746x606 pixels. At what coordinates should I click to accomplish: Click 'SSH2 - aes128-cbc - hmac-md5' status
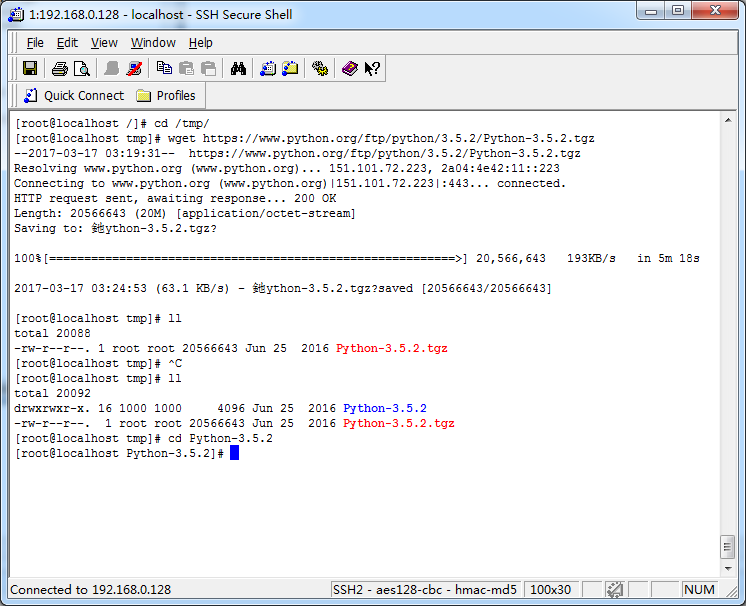point(425,590)
